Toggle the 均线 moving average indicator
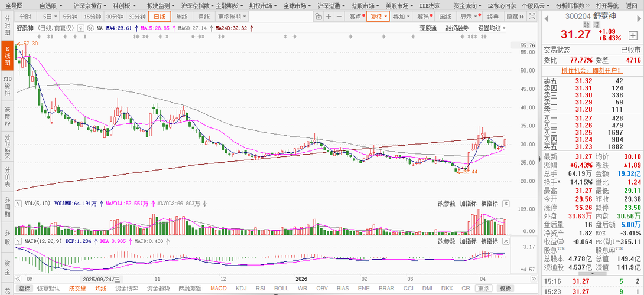Viewport: 644px width, 295px height. tap(100, 289)
